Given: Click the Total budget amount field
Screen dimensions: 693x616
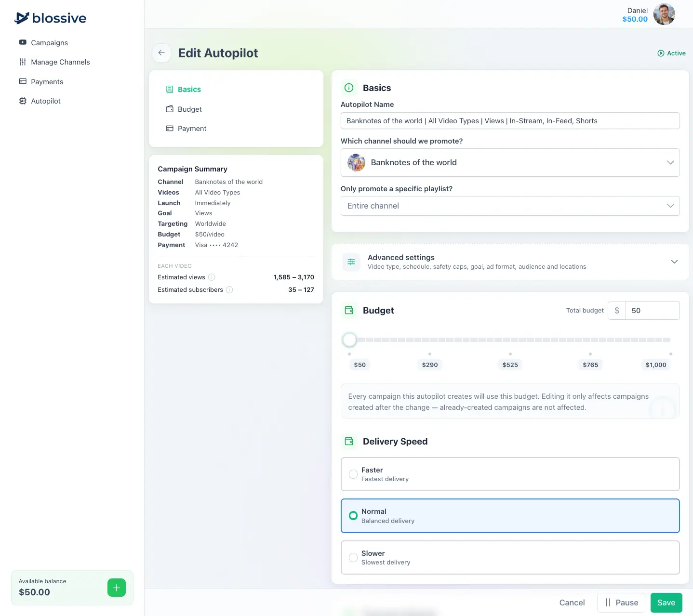Looking at the screenshot, I should 653,311.
